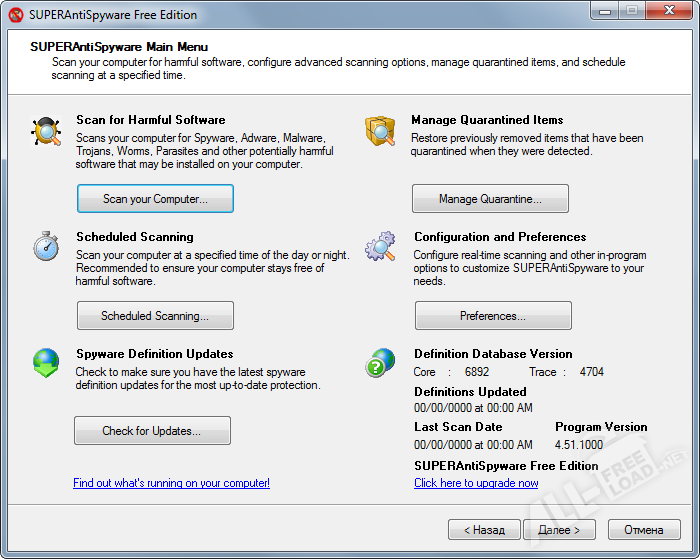Go back with the Назад button
700x559 pixels.
click(484, 529)
